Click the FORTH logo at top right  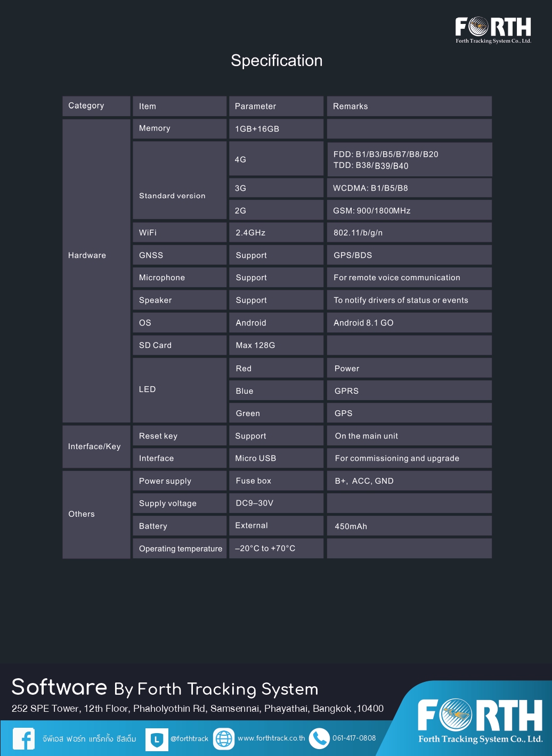click(x=493, y=29)
